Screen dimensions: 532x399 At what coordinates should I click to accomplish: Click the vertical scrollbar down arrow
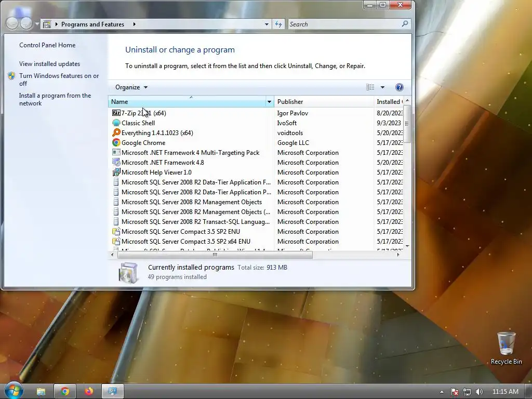407,246
